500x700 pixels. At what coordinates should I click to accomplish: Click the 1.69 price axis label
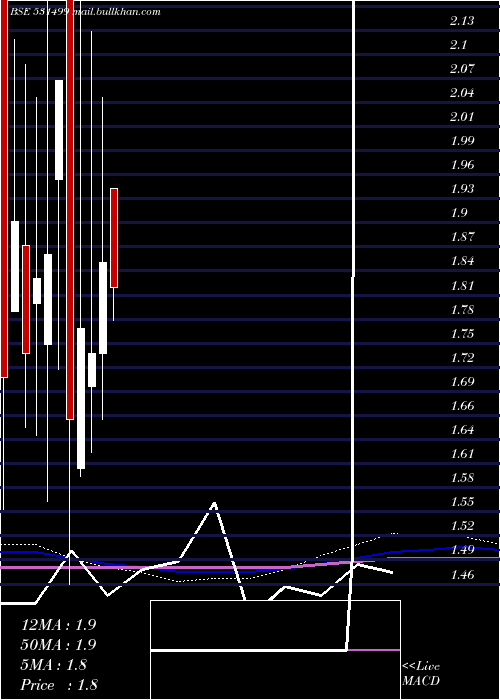click(x=462, y=382)
